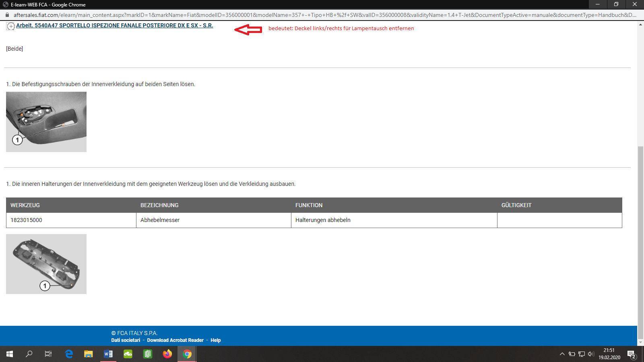The height and width of the screenshot is (362, 644).
Task: Open the Dati societari footer link
Action: (126, 340)
